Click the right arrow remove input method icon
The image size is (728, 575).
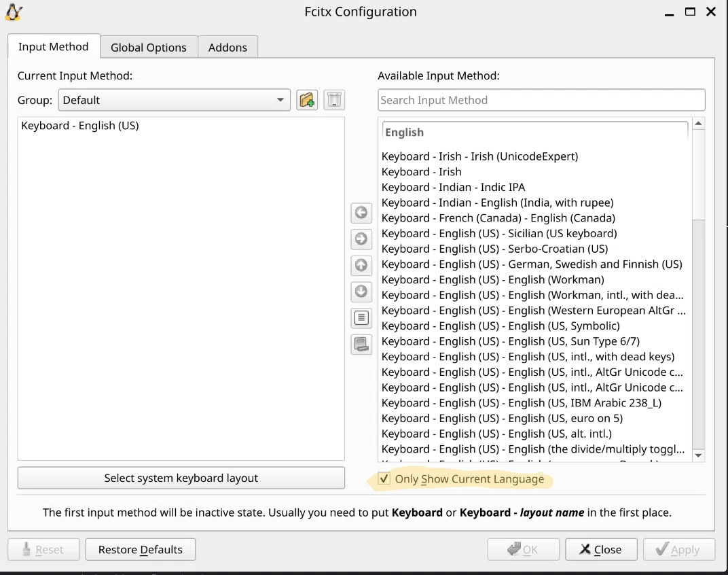[361, 239]
